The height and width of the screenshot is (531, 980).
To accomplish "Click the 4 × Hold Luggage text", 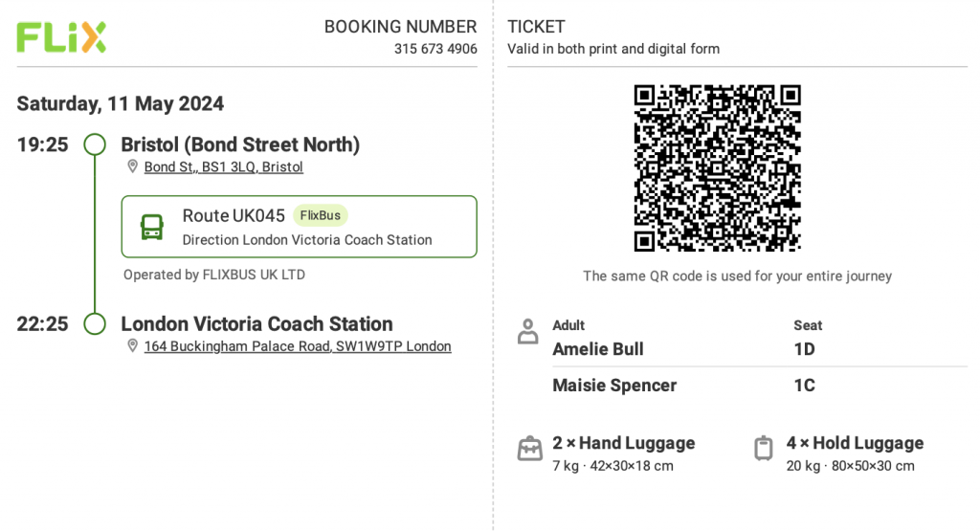I will [855, 443].
